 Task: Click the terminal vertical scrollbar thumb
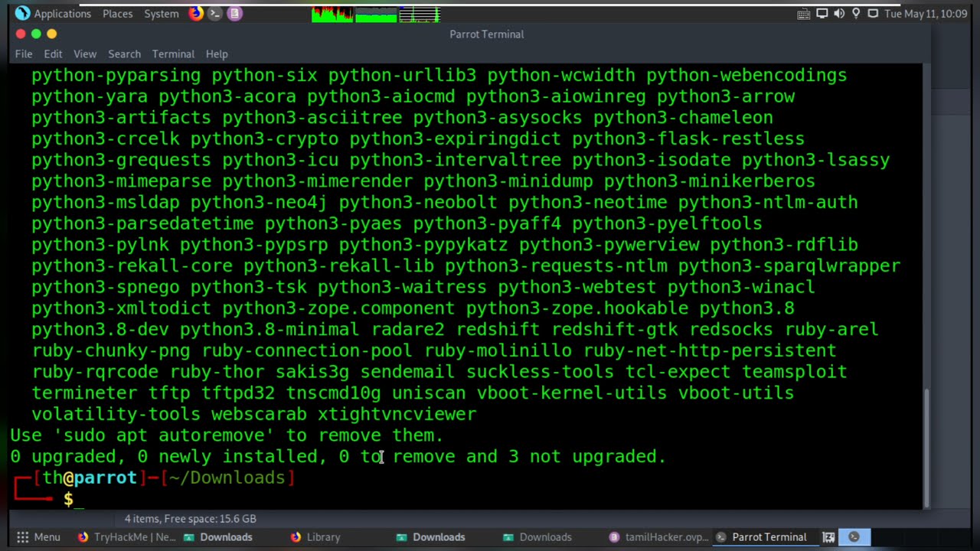tap(926, 448)
